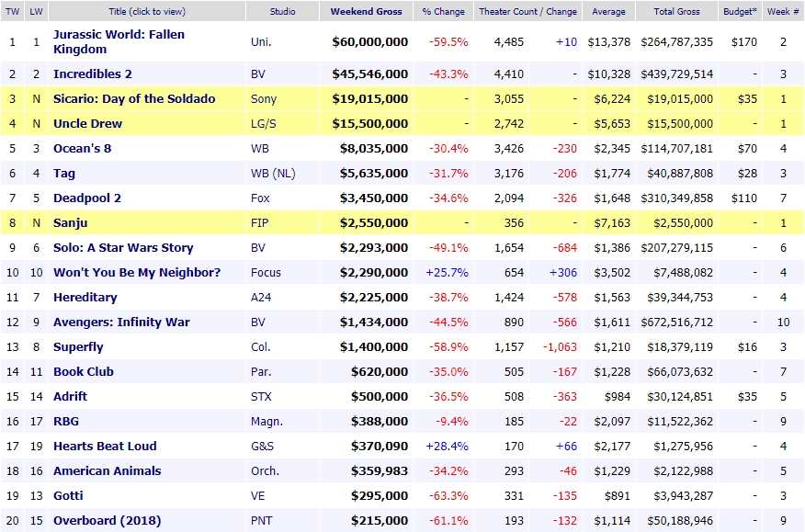The height and width of the screenshot is (532, 805).
Task: Open the Ocean's 8 title link
Action: click(82, 149)
